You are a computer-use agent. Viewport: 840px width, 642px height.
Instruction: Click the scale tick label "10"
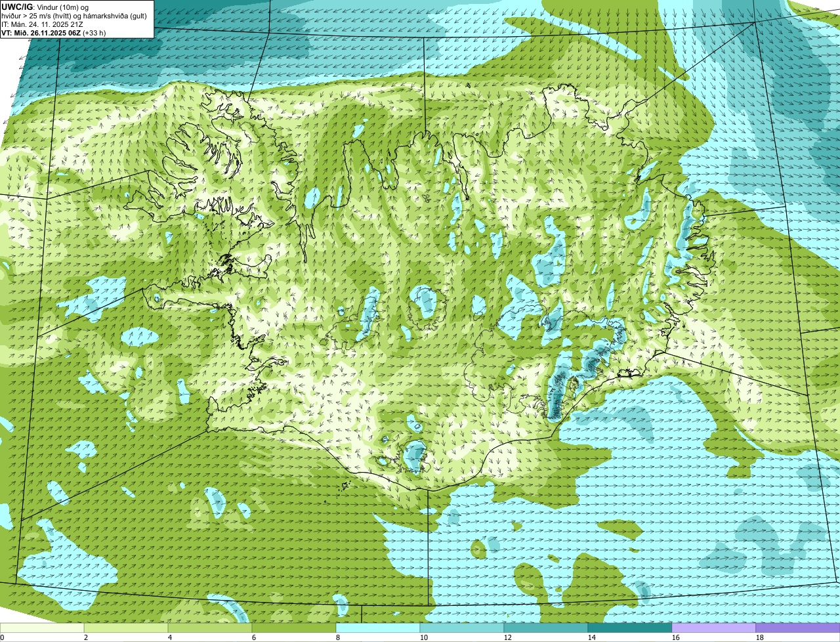click(424, 637)
